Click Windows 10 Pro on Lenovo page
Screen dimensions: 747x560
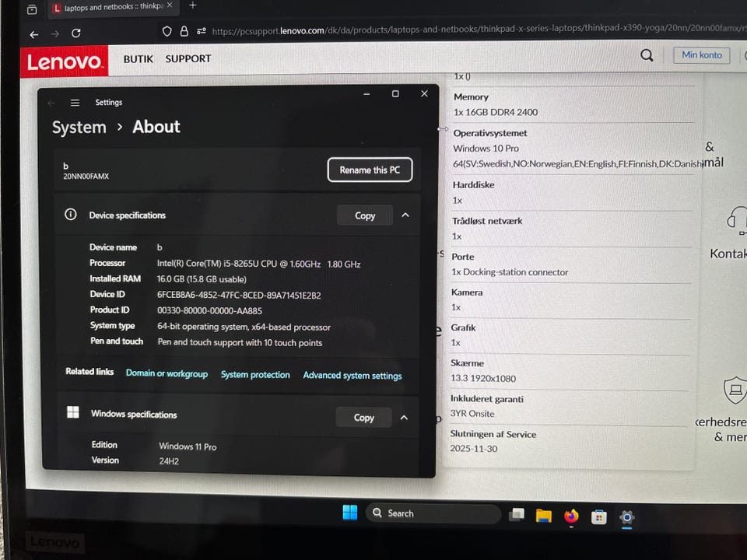486,149
